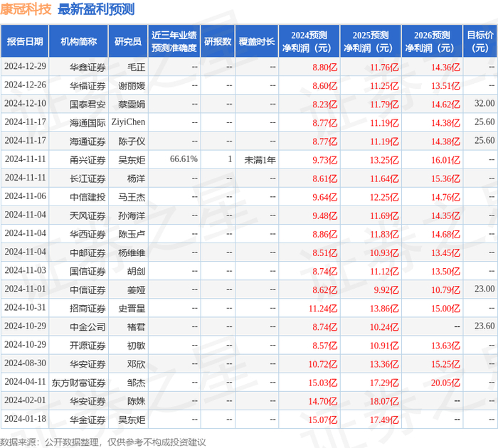This screenshot has width=498, height=448.
Task: Click researcher 杨维维
Action: pyautogui.click(x=132, y=253)
